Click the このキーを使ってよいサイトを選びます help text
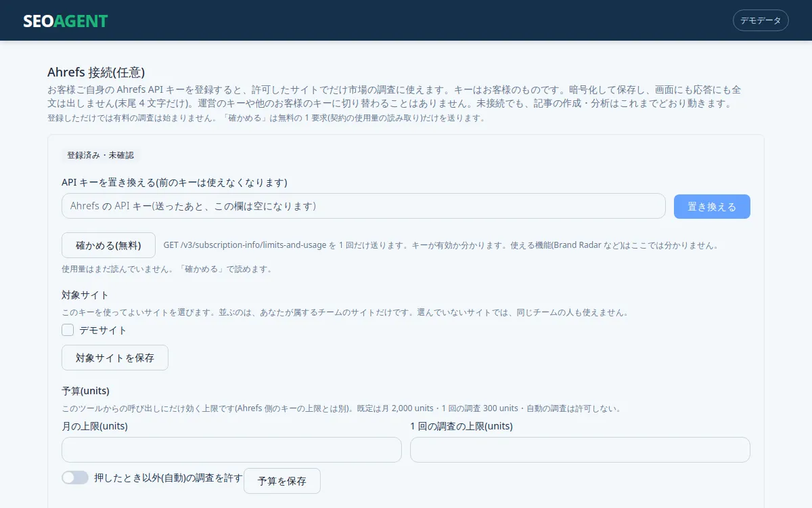The height and width of the screenshot is (508, 812). click(x=345, y=313)
